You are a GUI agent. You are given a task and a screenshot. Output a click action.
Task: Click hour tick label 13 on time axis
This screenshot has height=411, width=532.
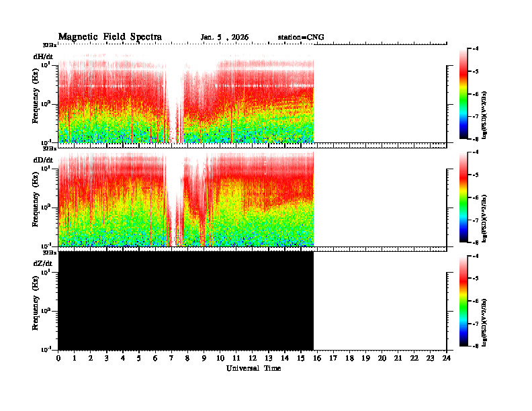tap(269, 359)
